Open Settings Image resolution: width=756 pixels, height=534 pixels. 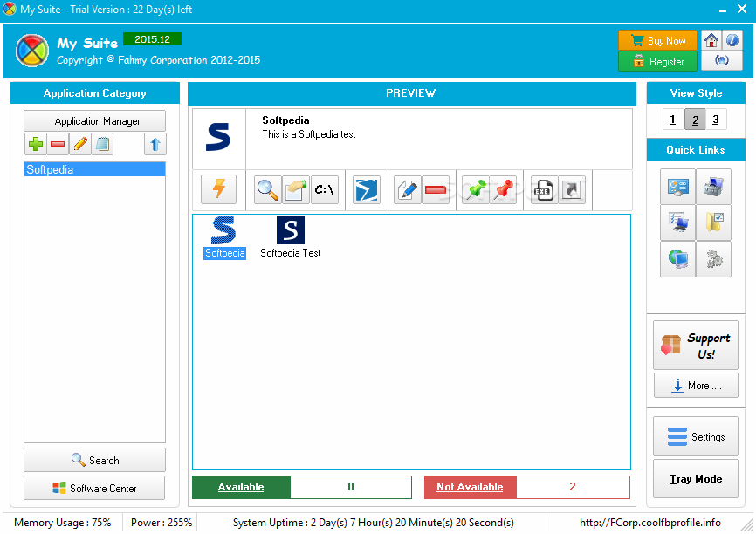pos(695,436)
